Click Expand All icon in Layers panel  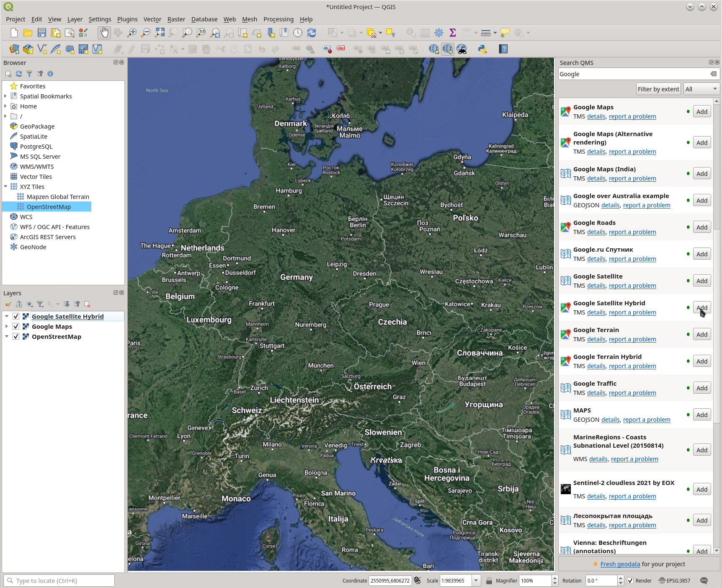(x=67, y=304)
